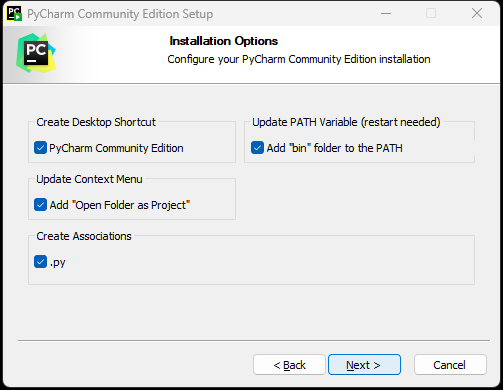Click the Create Associations group label

coord(84,236)
